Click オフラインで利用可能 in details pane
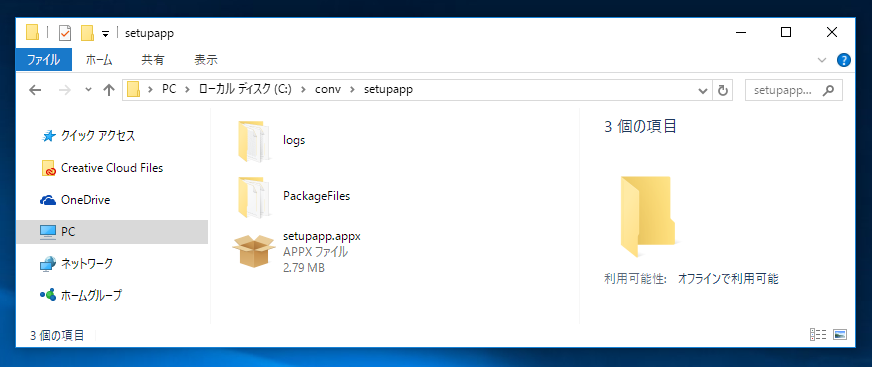The width and height of the screenshot is (872, 367). tap(728, 280)
